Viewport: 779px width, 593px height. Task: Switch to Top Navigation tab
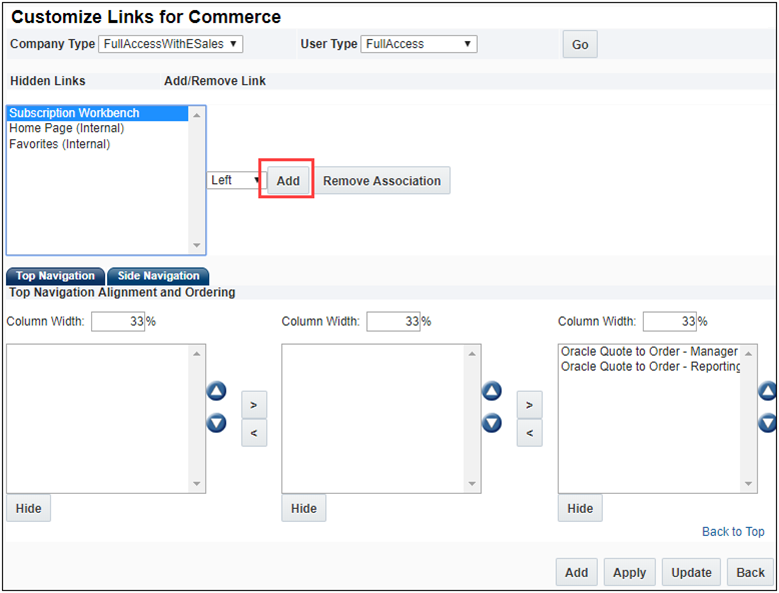point(55,276)
